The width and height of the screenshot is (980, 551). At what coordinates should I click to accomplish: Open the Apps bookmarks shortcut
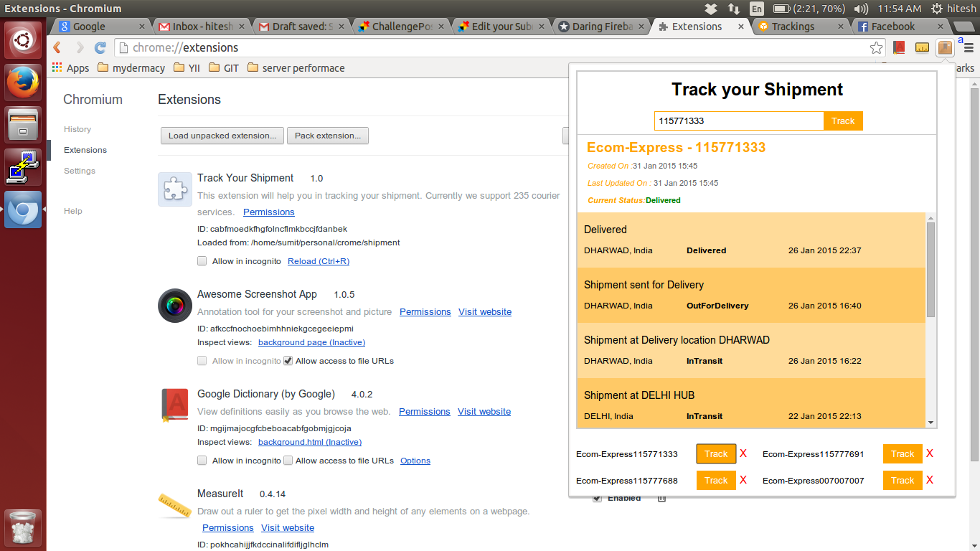click(x=70, y=68)
